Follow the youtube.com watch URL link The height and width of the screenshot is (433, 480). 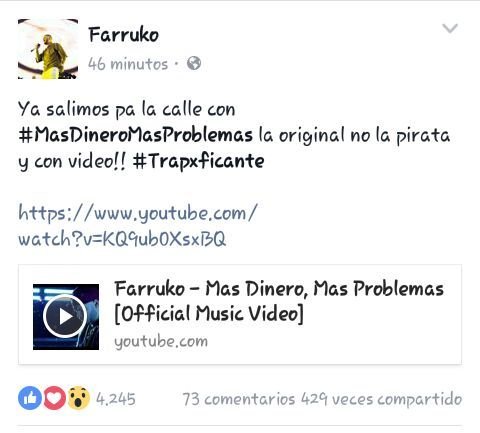click(138, 226)
